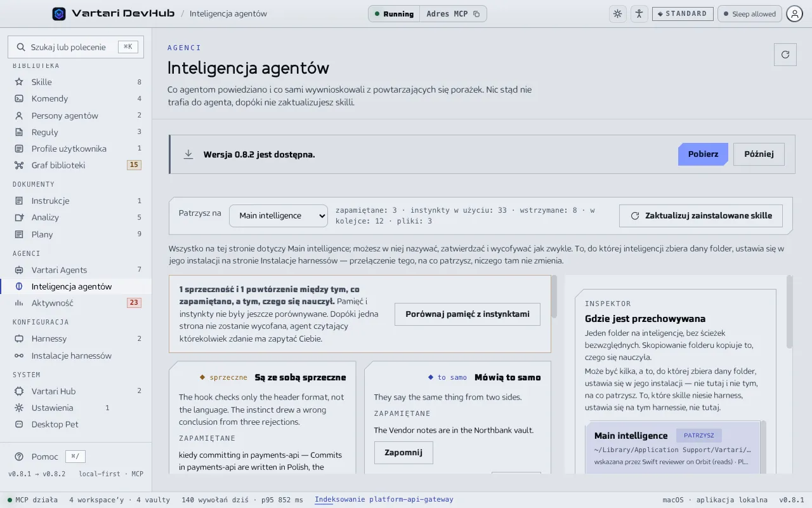The width and height of the screenshot is (812, 508).
Task: Toggle the light theme sun icon
Action: pos(617,14)
